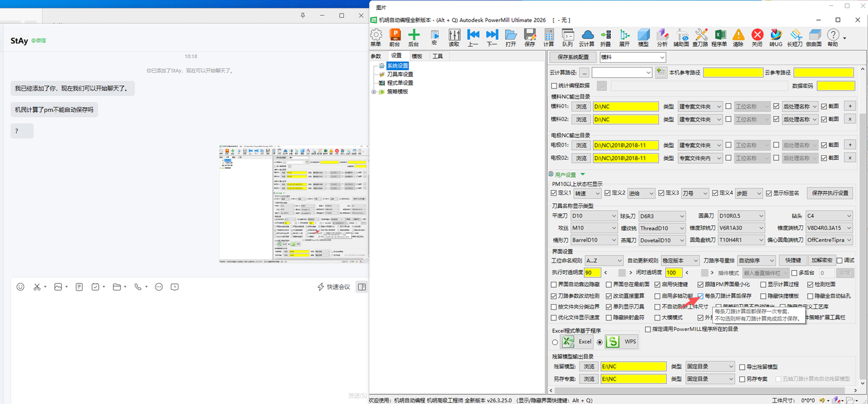Open the 程序单 Excel icon
The height and width of the screenshot is (404, 868).
tap(719, 37)
